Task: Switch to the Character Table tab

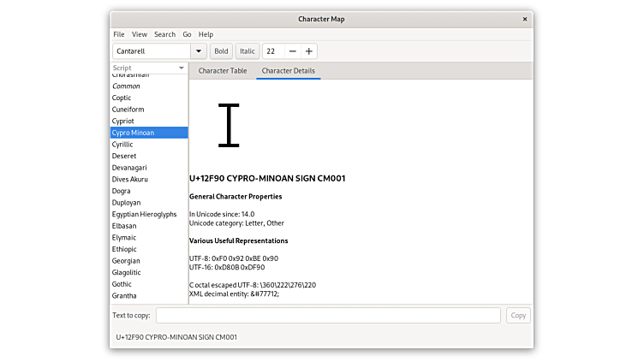Action: coord(223,71)
